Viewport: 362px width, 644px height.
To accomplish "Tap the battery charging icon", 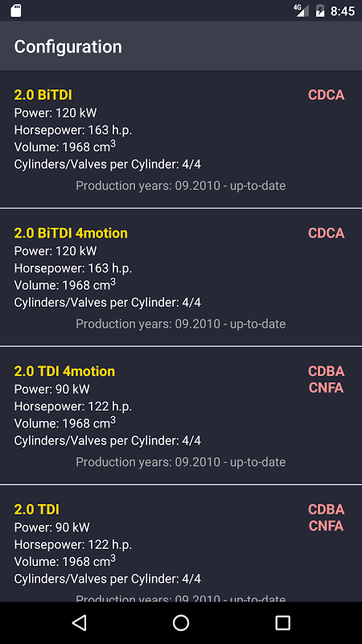I will pyautogui.click(x=319, y=10).
